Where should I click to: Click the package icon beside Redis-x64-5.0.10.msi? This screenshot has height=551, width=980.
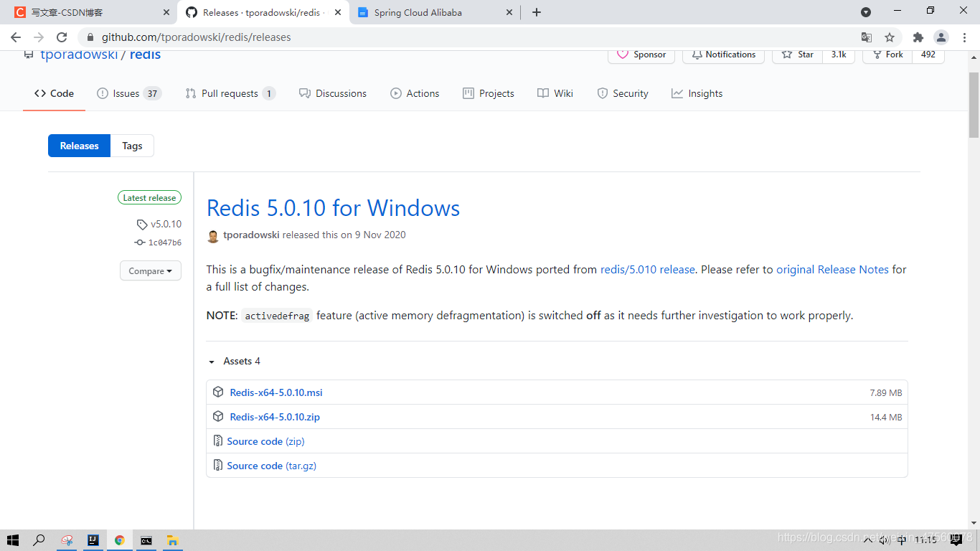pos(218,392)
